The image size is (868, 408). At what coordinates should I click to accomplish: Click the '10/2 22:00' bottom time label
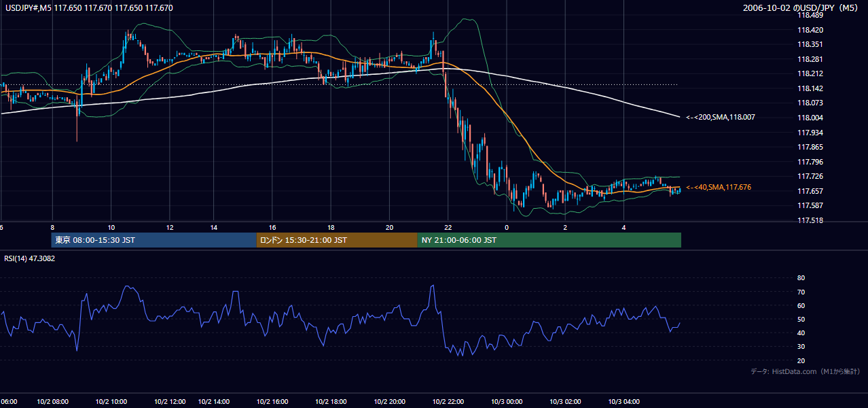[x=448, y=401]
